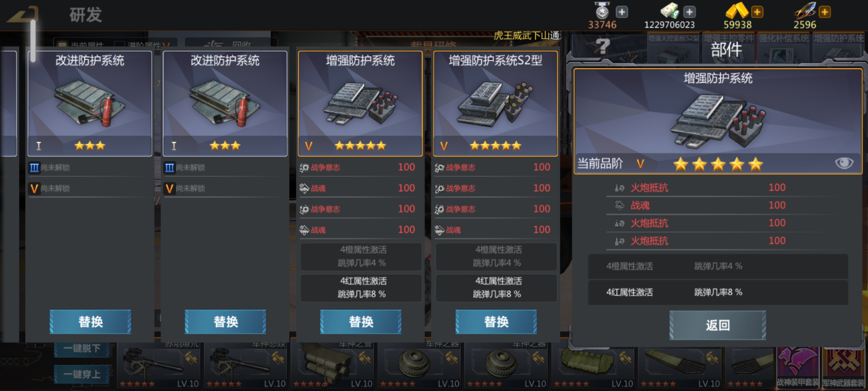
Task: Select the five-star 增强防护系统 card
Action: (x=360, y=104)
